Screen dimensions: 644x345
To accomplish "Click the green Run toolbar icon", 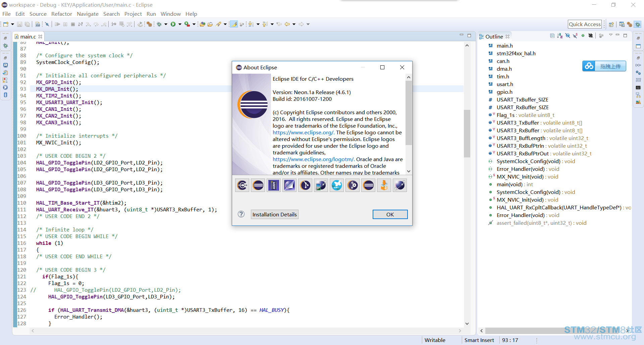I will pyautogui.click(x=173, y=24).
